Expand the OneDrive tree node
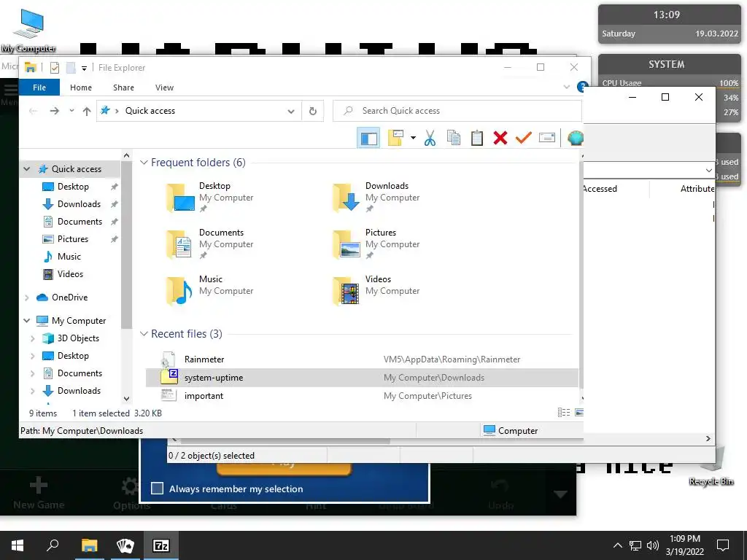This screenshot has height=560, width=747. point(27,297)
